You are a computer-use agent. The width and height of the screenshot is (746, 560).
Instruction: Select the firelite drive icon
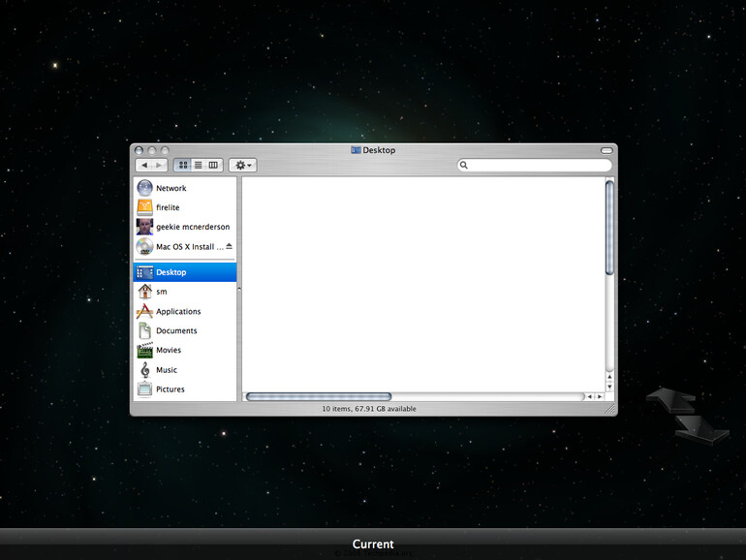point(144,207)
